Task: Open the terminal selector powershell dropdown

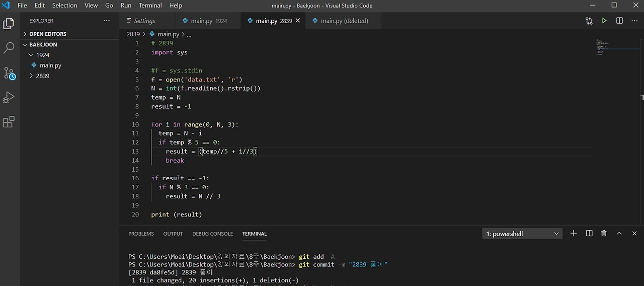Action: pos(522,234)
